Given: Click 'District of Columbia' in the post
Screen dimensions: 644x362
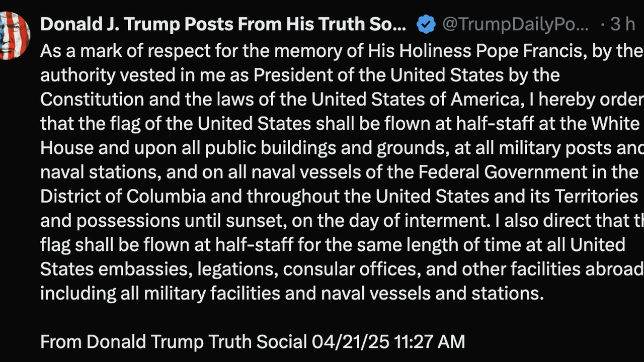Looking at the screenshot, I should [x=123, y=196].
